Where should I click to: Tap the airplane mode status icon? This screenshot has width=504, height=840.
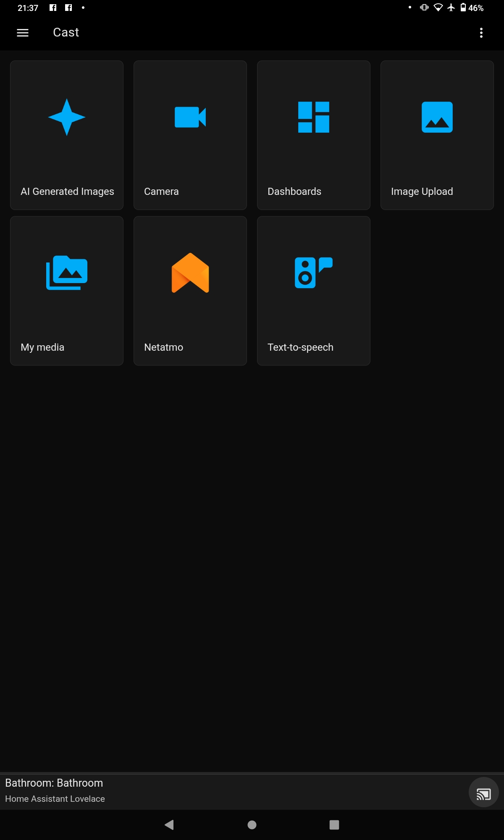451,8
